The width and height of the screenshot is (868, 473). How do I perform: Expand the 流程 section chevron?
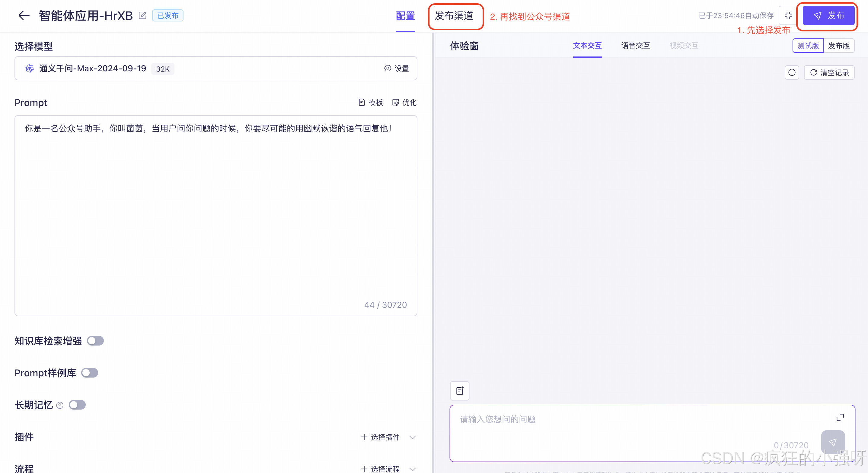[413, 469]
